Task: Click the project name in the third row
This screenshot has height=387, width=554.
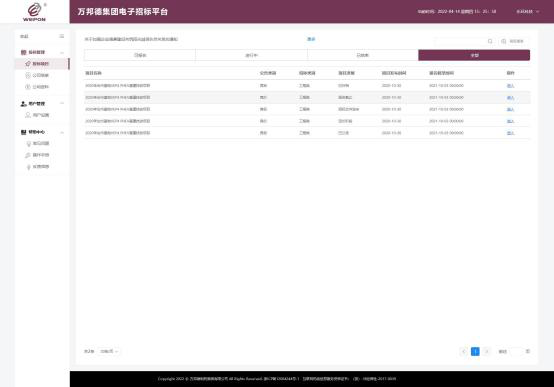Action: point(118,109)
